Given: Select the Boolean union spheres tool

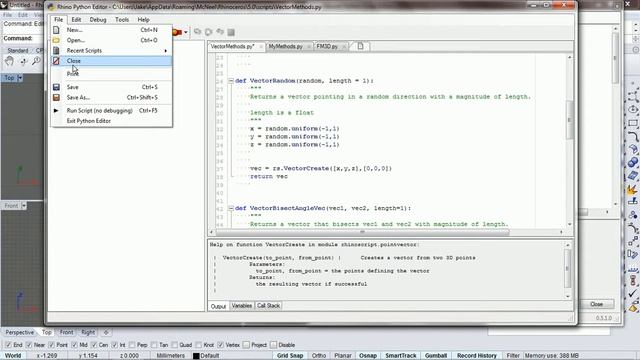Looking at the screenshot, I should 633,162.
